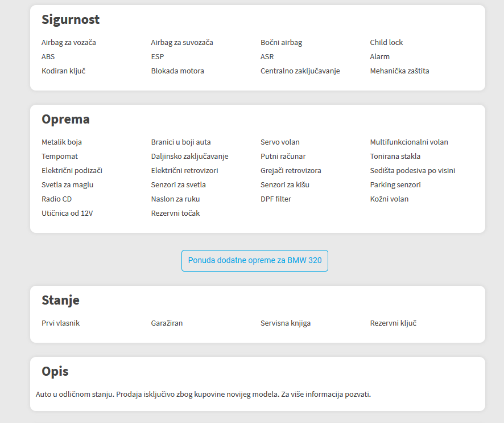Click the Airbag za vozača item
The height and width of the screenshot is (423, 504).
point(68,43)
